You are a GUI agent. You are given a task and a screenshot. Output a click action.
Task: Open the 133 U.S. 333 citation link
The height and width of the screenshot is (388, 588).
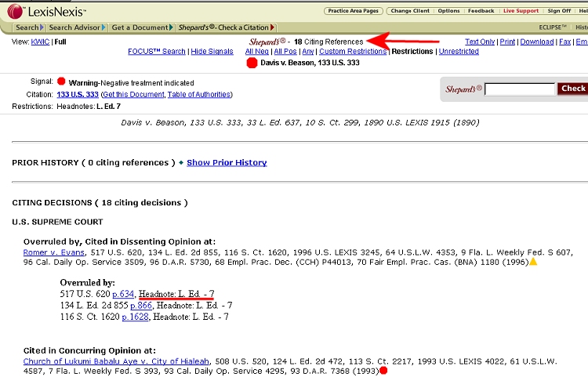78,95
